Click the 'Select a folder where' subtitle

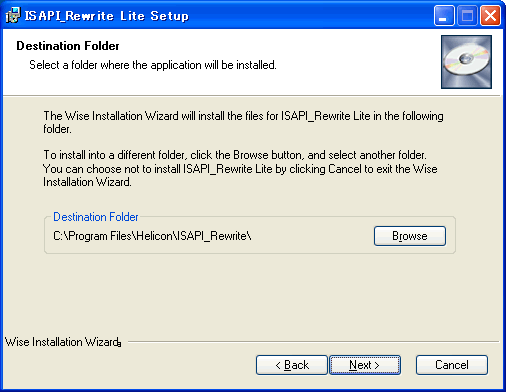(x=153, y=65)
